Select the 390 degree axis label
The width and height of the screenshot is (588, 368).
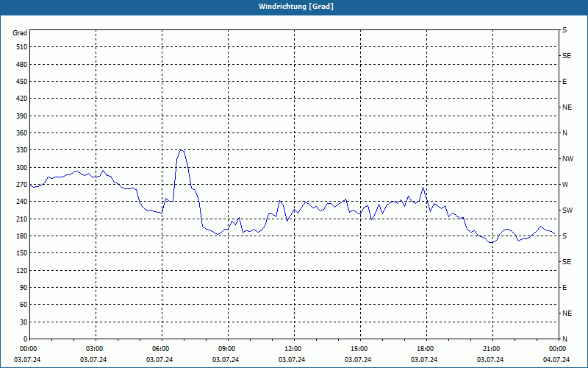[22, 116]
